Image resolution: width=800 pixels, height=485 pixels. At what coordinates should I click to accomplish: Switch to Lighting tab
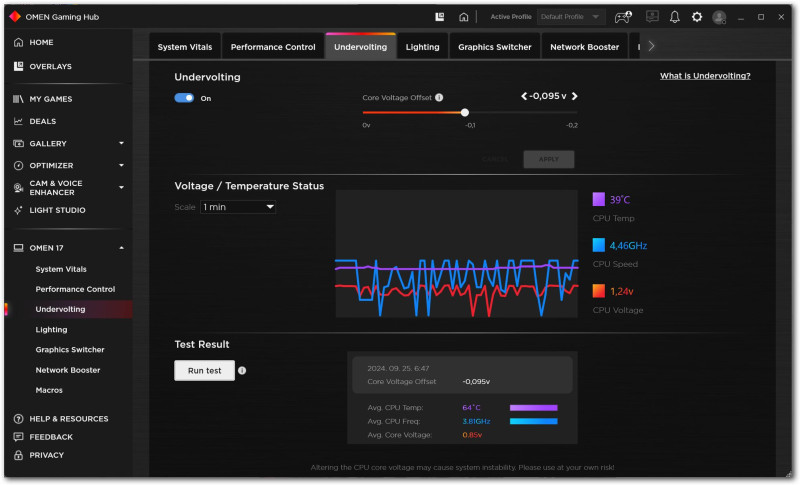tap(422, 47)
